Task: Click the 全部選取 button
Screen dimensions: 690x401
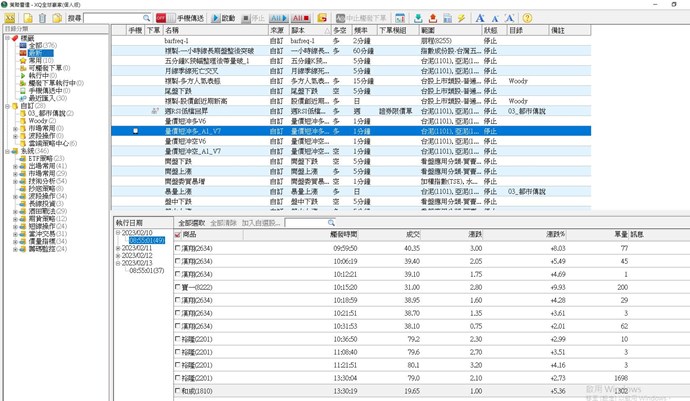Action: (x=192, y=223)
